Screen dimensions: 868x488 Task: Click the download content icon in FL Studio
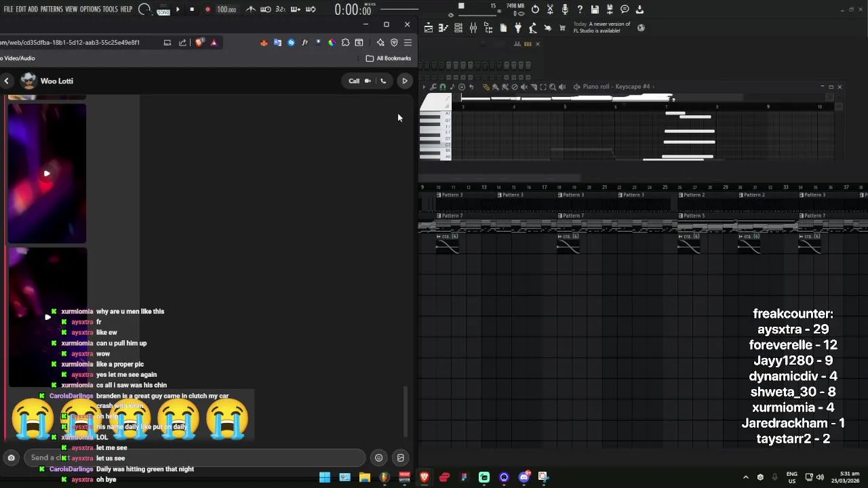click(639, 9)
